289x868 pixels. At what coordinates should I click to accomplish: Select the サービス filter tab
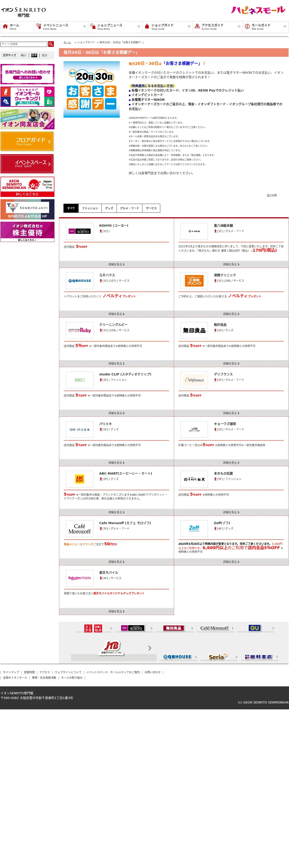(x=151, y=208)
